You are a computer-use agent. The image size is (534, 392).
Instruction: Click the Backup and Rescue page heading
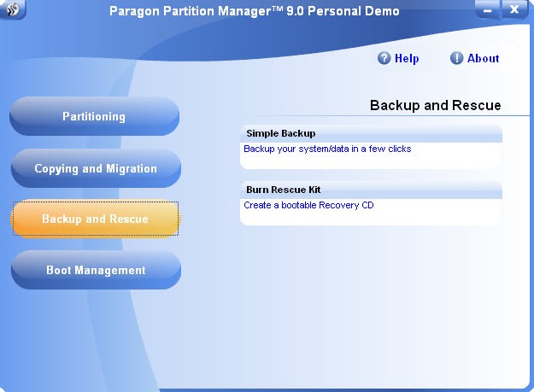point(435,106)
